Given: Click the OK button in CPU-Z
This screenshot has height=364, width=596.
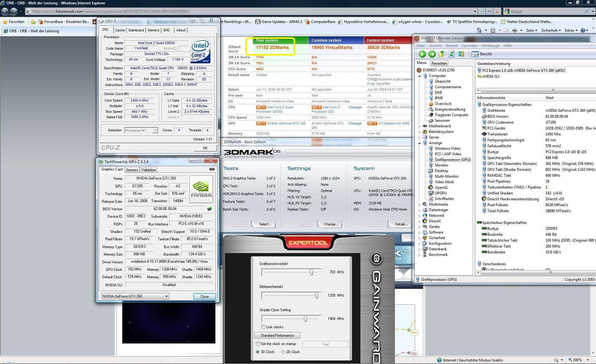Looking at the screenshot, I should pyautogui.click(x=205, y=148).
